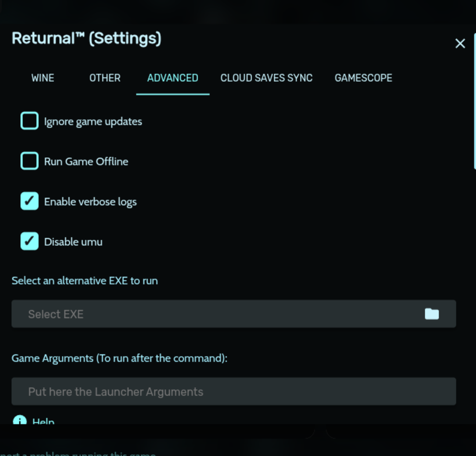Select the ADVANCED tab

[x=173, y=78]
